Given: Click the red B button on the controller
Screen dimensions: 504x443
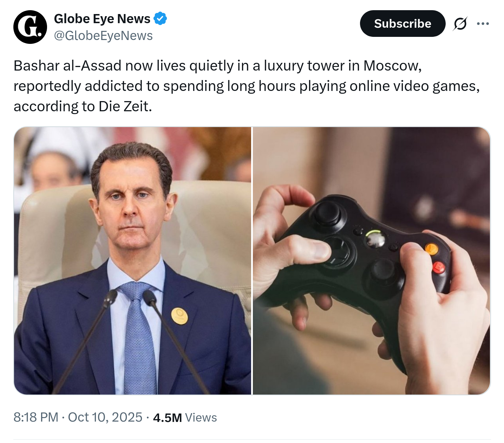Looking at the screenshot, I should (438, 267).
